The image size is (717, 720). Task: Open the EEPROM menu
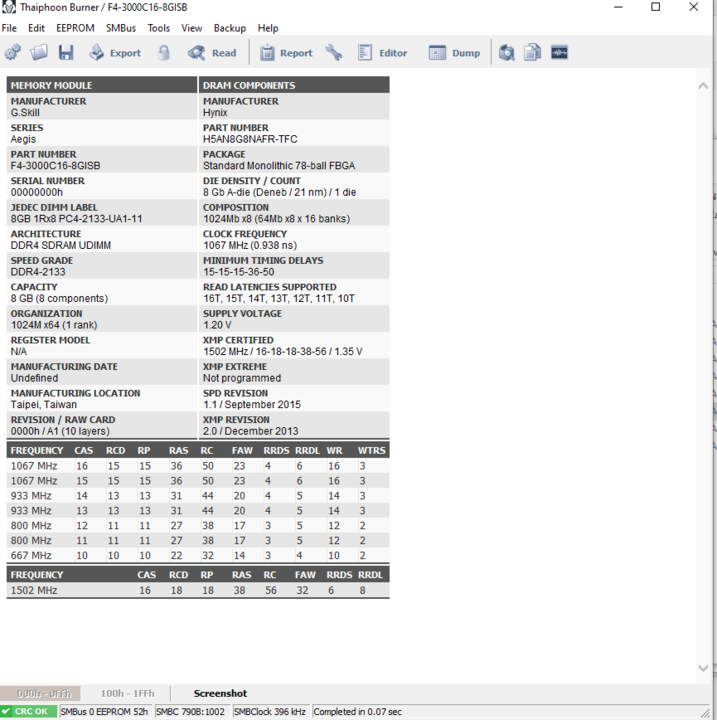tap(75, 28)
